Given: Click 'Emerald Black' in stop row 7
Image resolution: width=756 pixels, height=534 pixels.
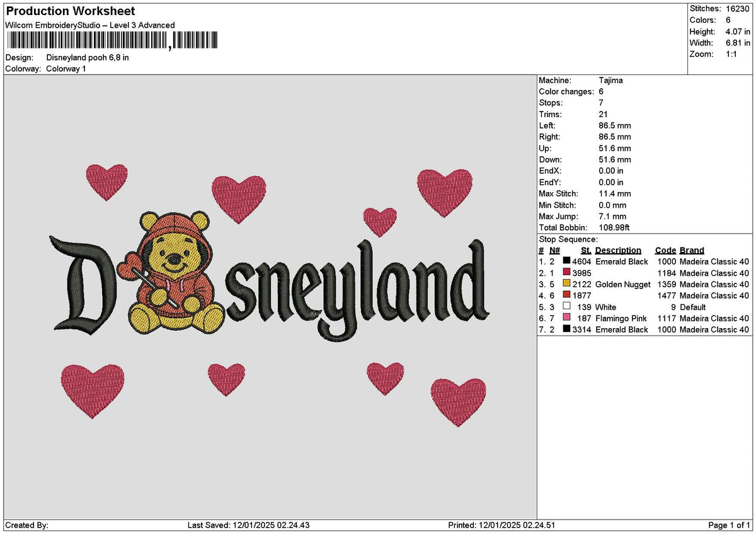Looking at the screenshot, I should (622, 330).
